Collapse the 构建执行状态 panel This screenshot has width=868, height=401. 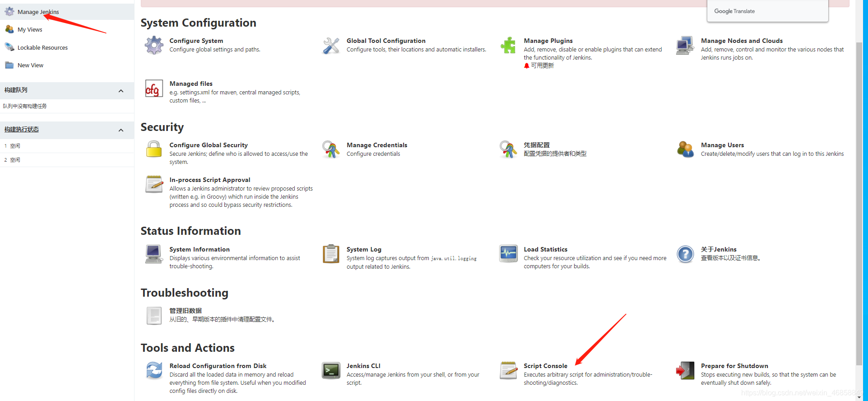coord(121,130)
